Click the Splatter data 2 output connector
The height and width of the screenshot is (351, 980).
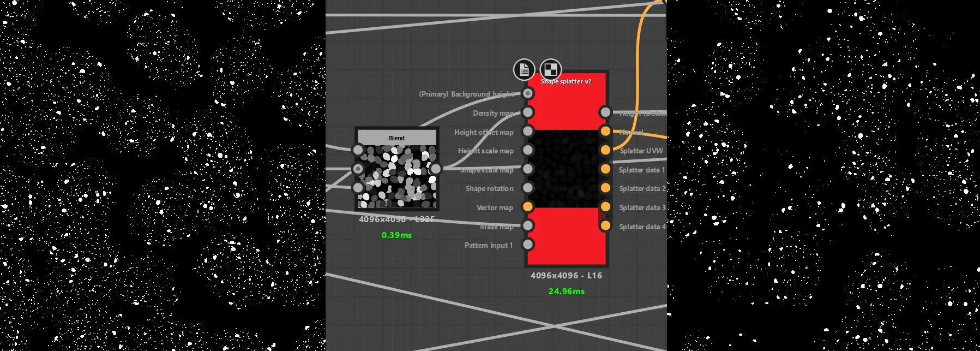605,188
